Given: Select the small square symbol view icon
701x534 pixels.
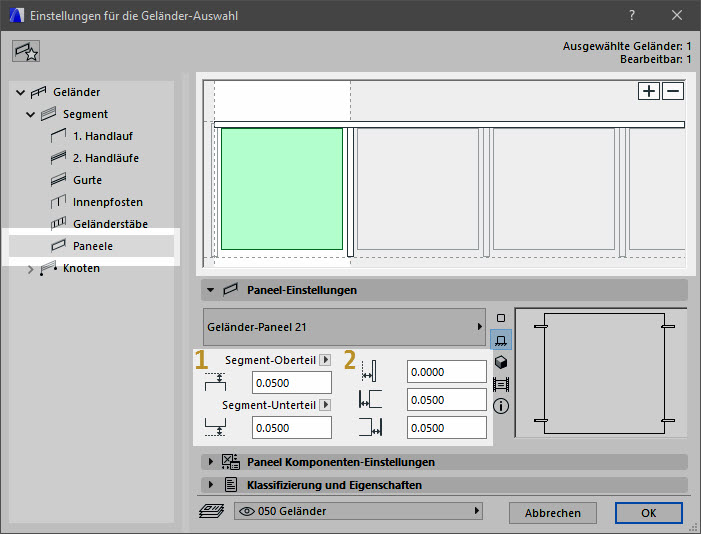Looking at the screenshot, I should point(501,318).
